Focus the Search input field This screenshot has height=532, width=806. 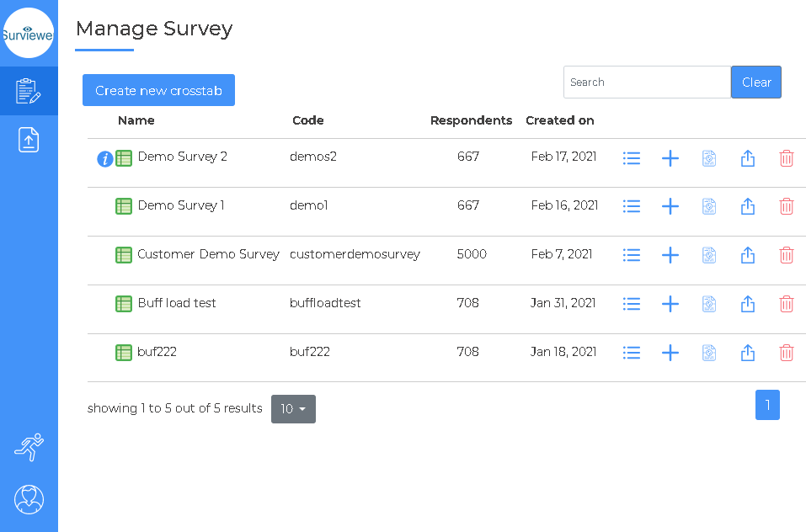click(x=647, y=82)
